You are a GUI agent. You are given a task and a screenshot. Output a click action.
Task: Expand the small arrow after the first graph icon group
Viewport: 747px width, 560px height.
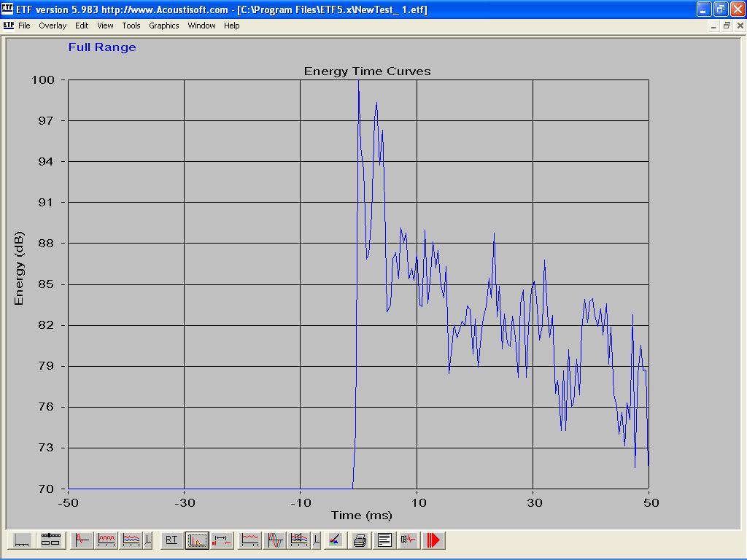click(148, 540)
